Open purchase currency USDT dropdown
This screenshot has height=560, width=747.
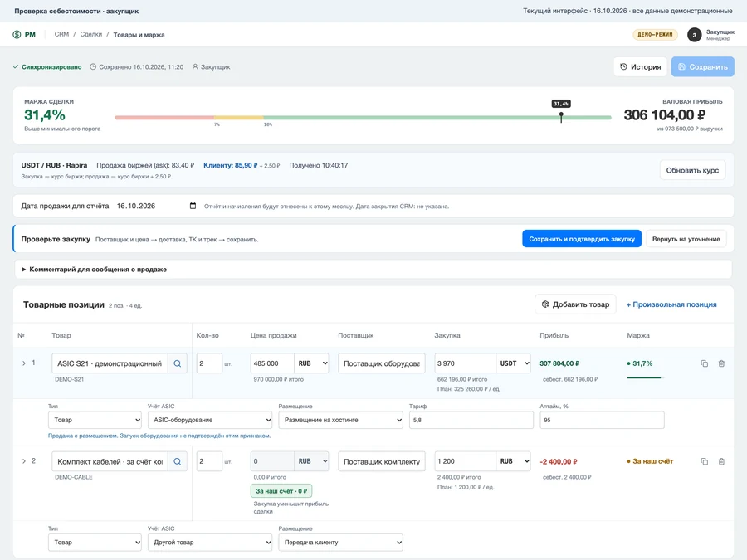tap(513, 363)
